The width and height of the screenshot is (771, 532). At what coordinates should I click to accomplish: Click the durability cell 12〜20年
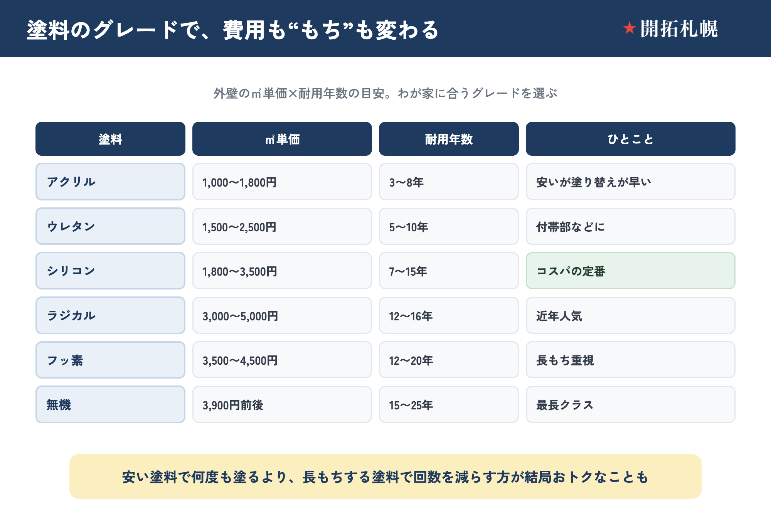pyautogui.click(x=449, y=360)
